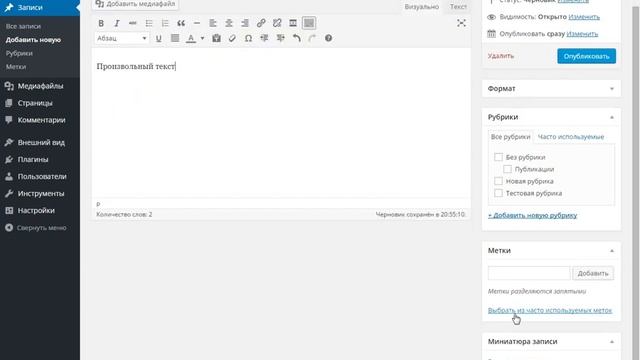The width and height of the screenshot is (640, 360).
Task: Check the Публикации category
Action: [507, 169]
